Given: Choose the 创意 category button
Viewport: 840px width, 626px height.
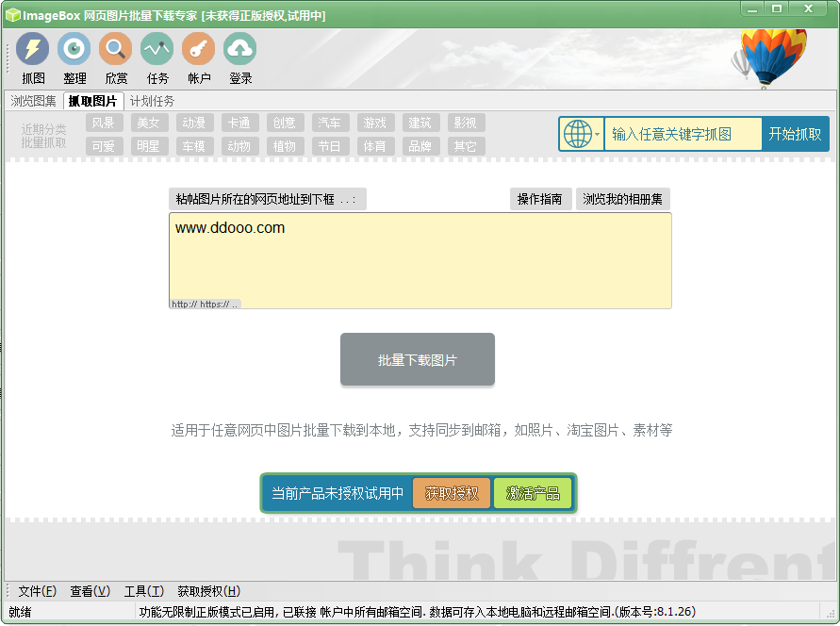Looking at the screenshot, I should tap(285, 123).
